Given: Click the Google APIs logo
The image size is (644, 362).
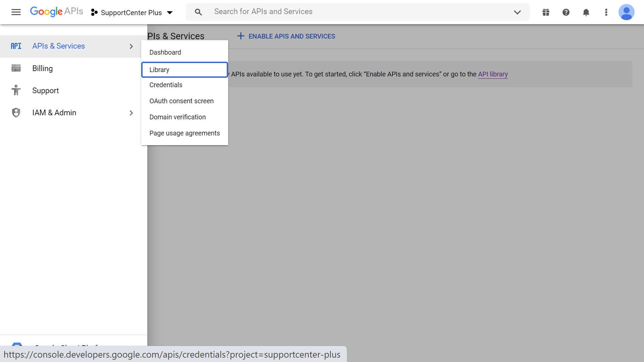Looking at the screenshot, I should coord(56,12).
